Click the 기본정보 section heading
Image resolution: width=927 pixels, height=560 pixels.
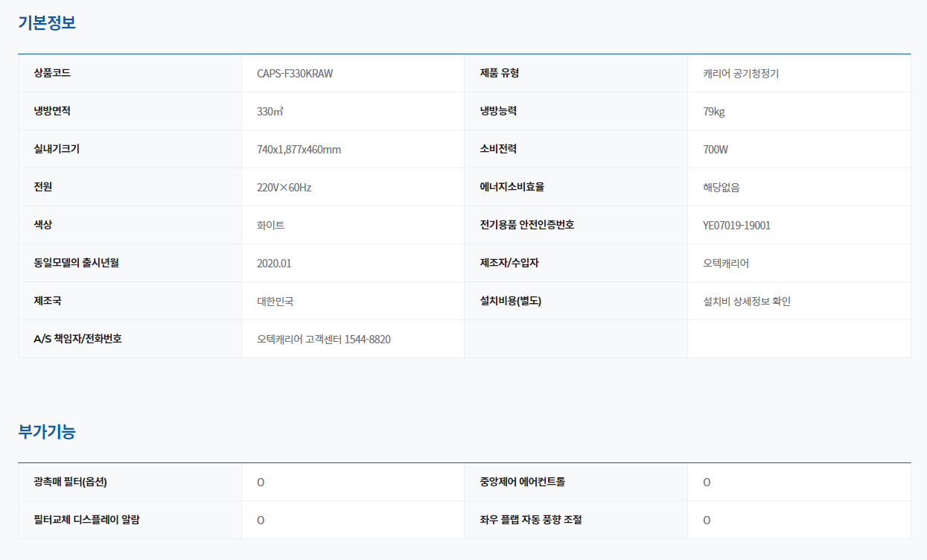tap(47, 22)
